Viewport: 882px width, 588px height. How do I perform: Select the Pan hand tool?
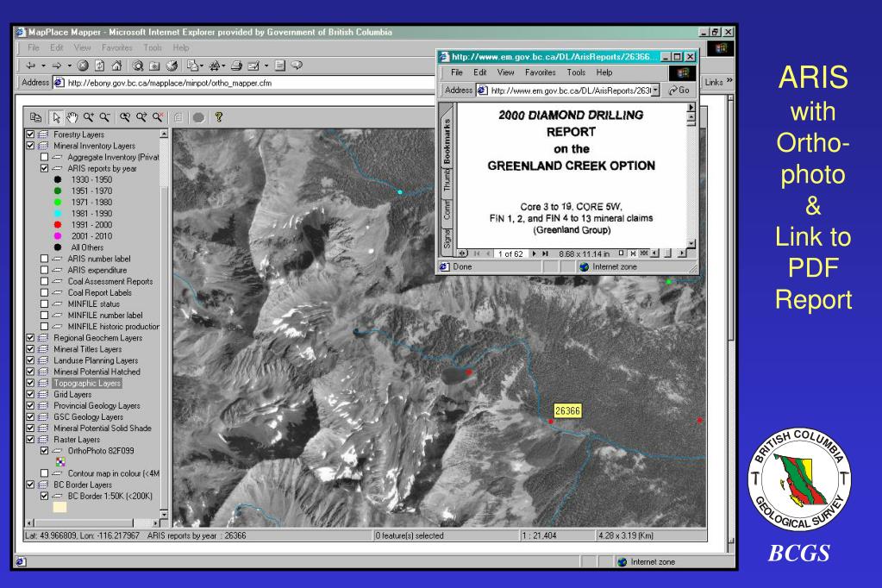click(x=72, y=117)
